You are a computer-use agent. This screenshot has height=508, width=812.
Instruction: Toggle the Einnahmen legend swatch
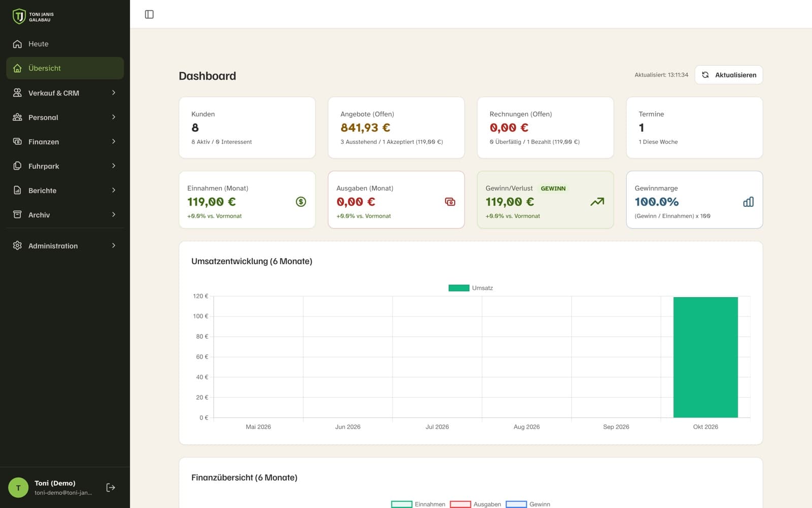click(x=401, y=504)
